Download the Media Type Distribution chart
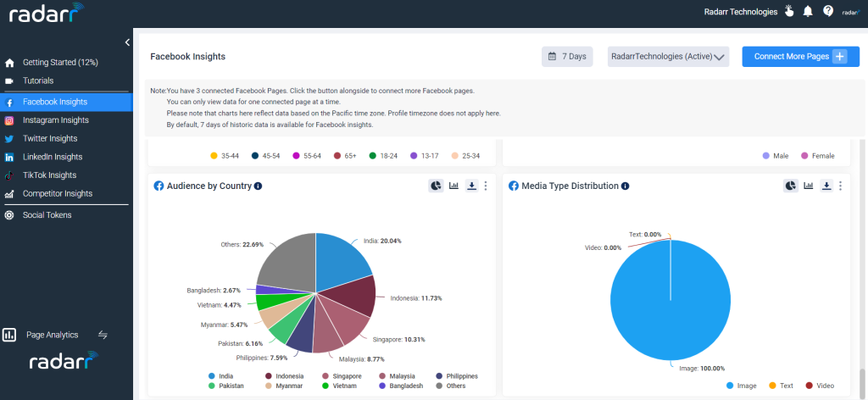Viewport: 868px width, 400px height. [826, 186]
